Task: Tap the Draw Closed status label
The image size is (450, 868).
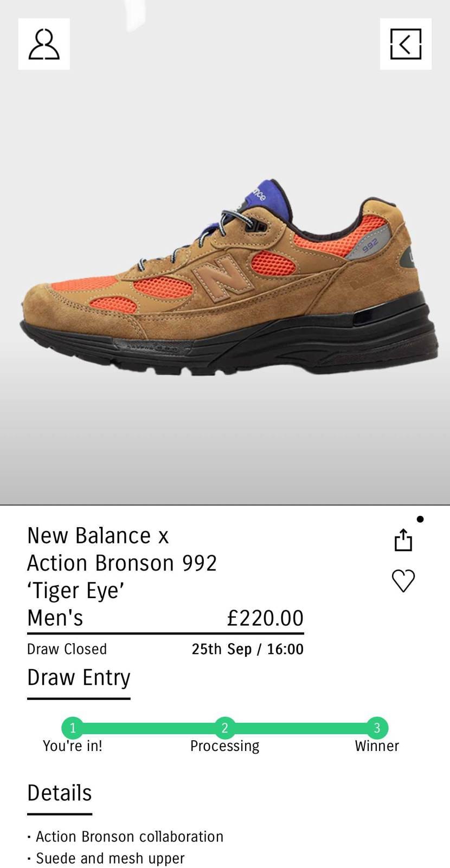Action: 67,649
